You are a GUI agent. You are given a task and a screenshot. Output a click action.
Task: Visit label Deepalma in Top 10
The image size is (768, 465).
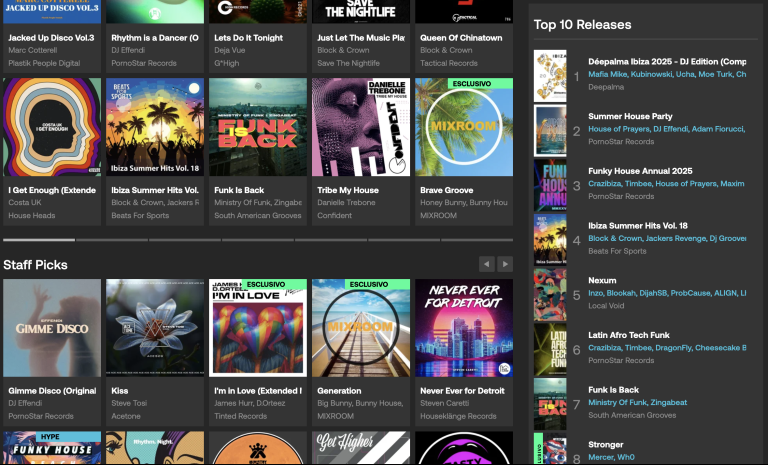tap(606, 87)
